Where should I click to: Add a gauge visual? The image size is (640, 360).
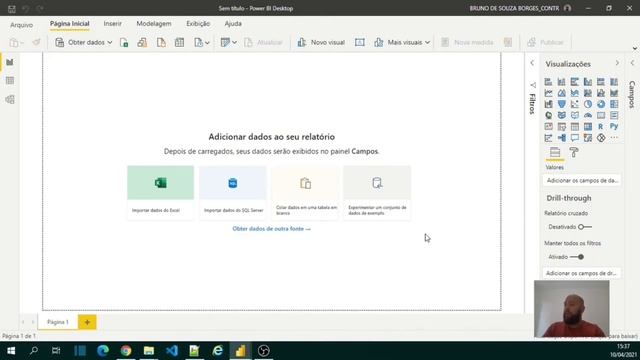coord(588,116)
